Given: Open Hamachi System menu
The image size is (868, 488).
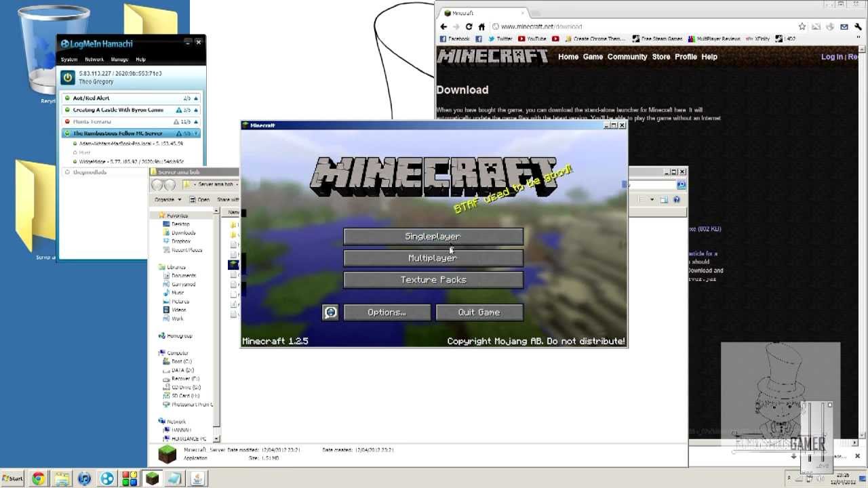Looking at the screenshot, I should point(69,60).
